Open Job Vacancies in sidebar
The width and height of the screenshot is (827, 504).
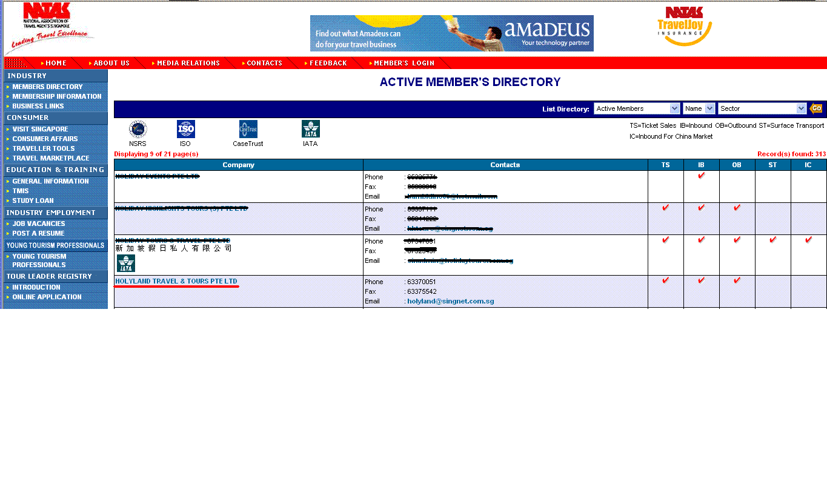point(39,224)
